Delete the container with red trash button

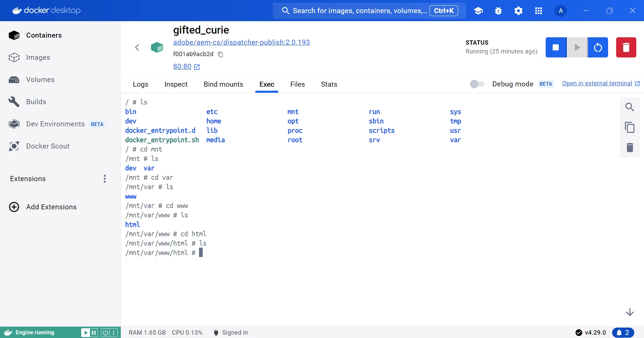click(x=626, y=47)
